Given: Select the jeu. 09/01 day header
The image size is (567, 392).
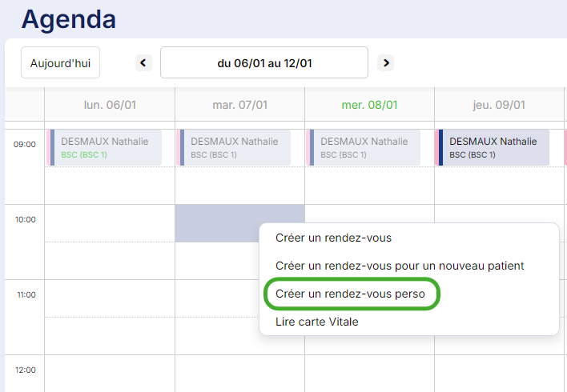Looking at the screenshot, I should 499,105.
